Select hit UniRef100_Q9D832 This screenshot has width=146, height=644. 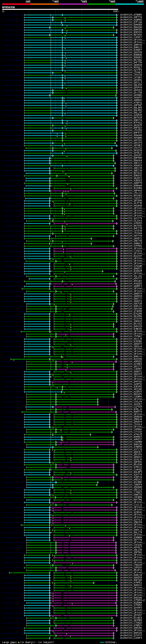tap(131, 321)
